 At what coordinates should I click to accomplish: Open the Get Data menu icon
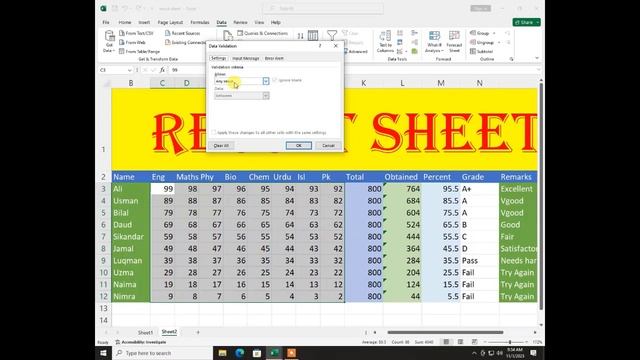(x=109, y=41)
